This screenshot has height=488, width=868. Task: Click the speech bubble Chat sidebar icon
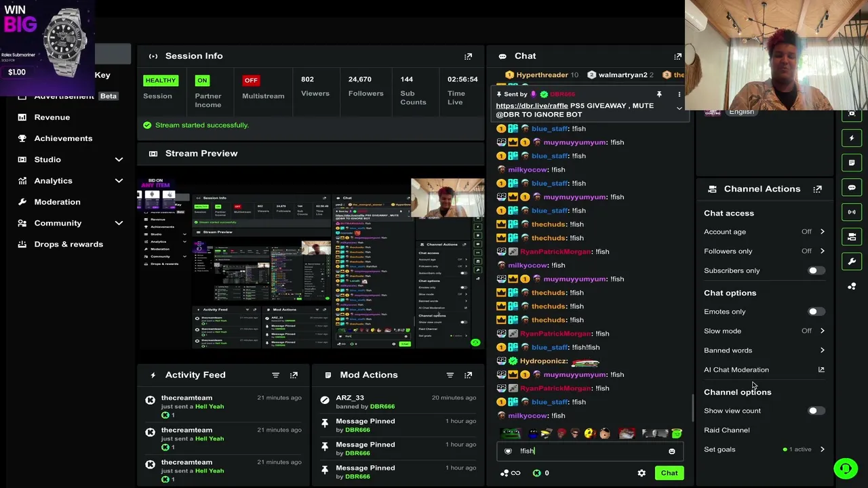point(852,187)
